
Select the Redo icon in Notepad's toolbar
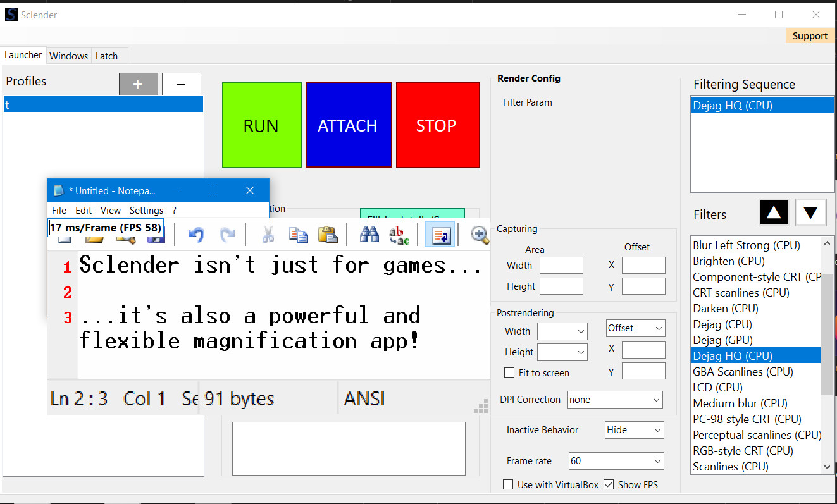click(228, 235)
